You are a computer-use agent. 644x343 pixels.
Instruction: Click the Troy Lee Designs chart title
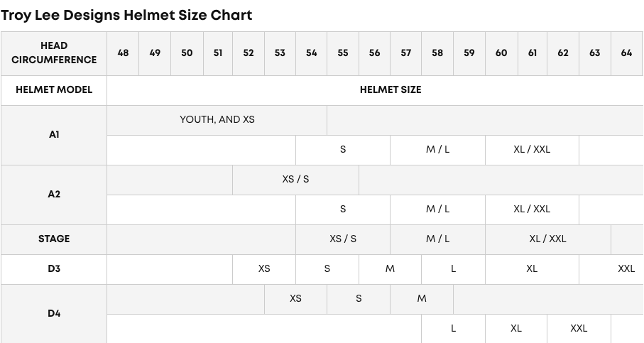point(126,15)
